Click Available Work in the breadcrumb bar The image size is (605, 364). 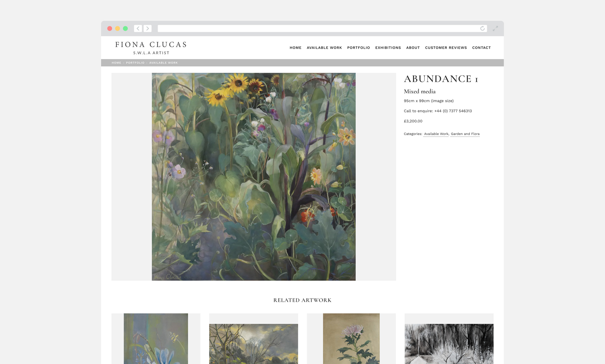click(164, 63)
